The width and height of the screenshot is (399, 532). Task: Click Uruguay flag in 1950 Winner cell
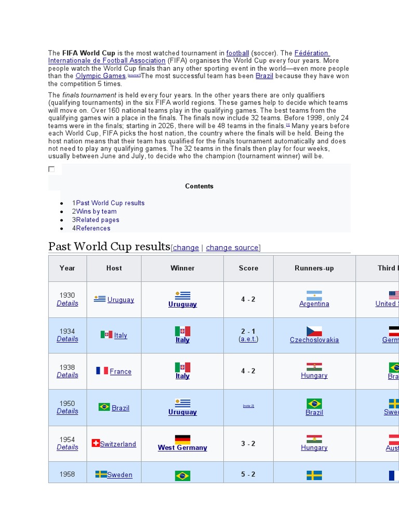(x=182, y=403)
